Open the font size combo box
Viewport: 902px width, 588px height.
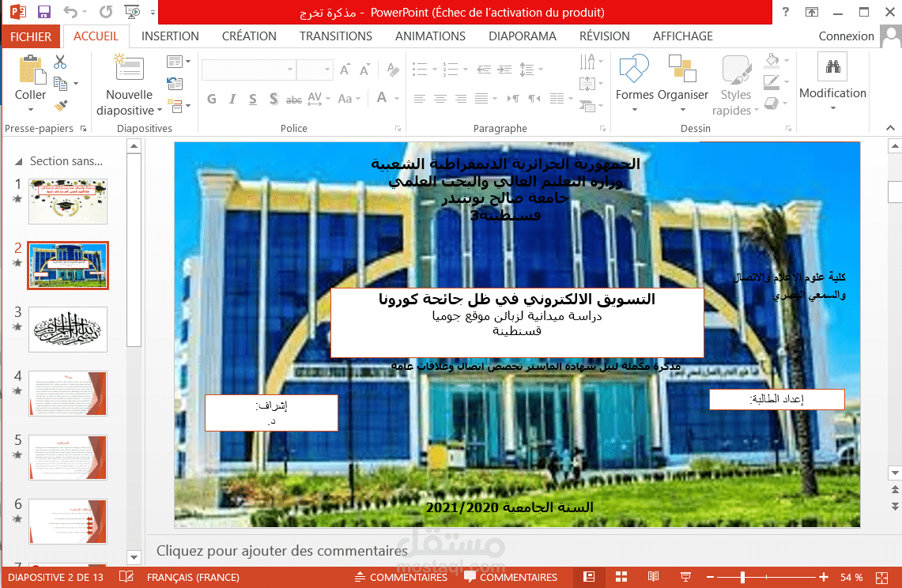coord(315,70)
